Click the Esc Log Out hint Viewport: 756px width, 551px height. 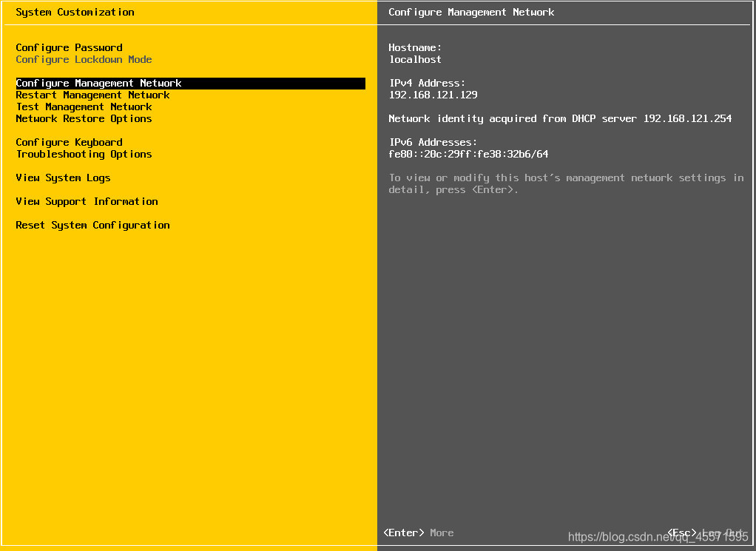pyautogui.click(x=706, y=533)
